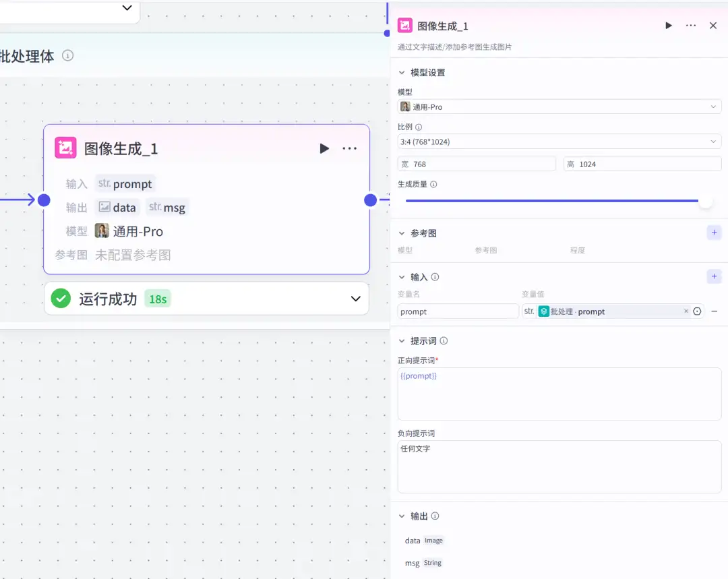728x579 pixels.
Task: Show info tooltip for 生成质量
Action: (433, 184)
